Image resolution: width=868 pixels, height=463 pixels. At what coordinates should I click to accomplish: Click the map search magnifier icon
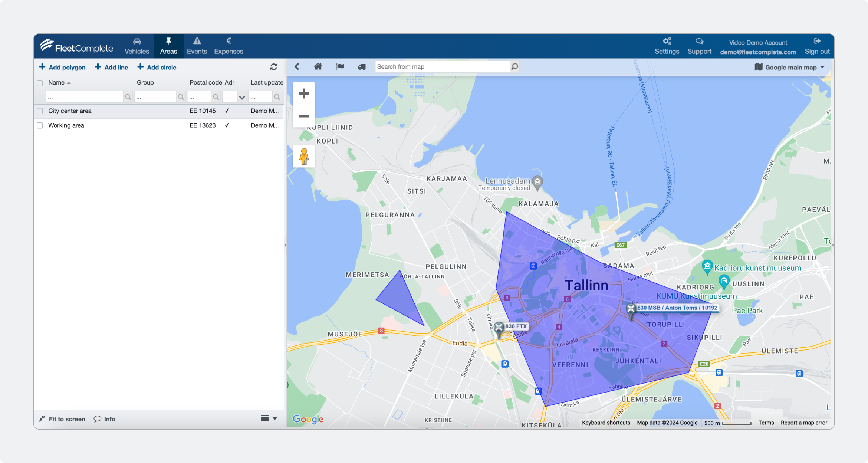(514, 66)
